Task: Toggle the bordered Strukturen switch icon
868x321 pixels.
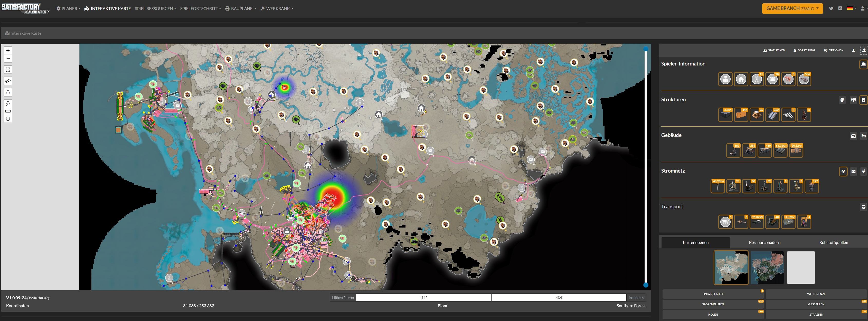Action: [x=864, y=100]
